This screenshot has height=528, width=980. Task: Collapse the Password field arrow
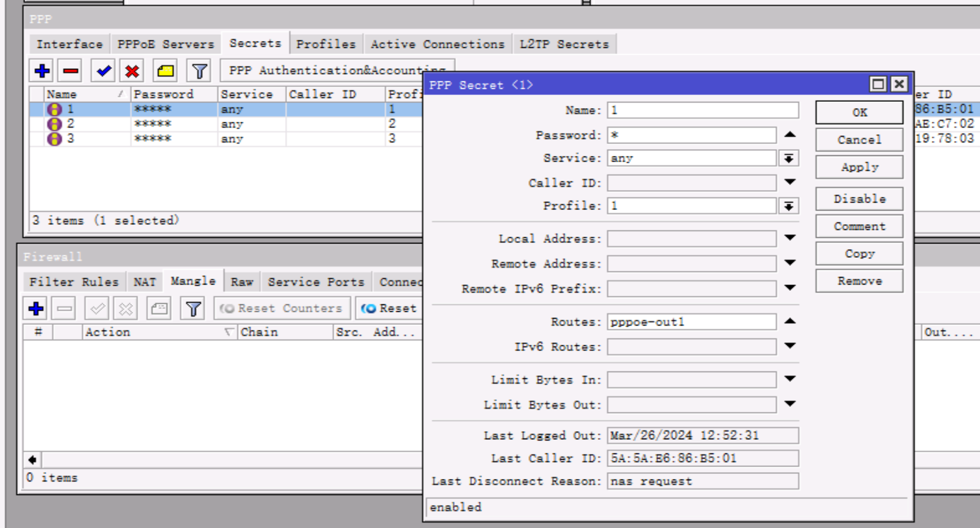789,135
